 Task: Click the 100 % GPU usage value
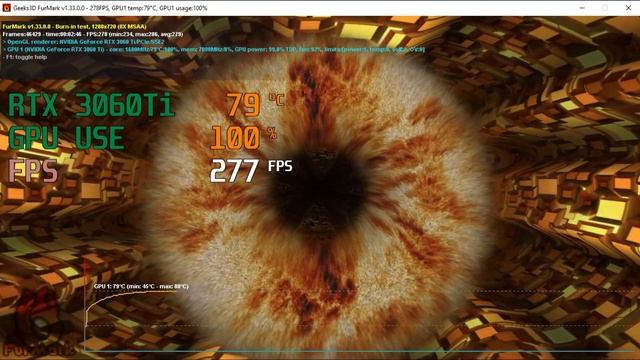pyautogui.click(x=244, y=138)
